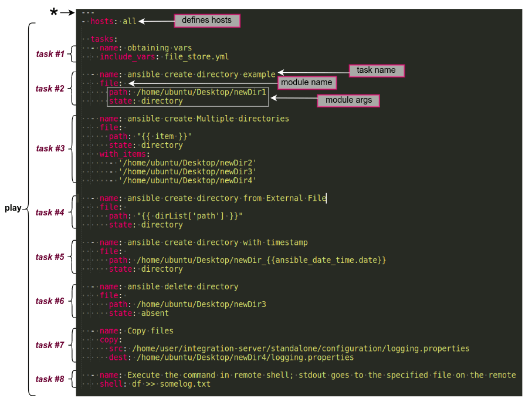Viewport: 532px width, 405px height.
Task: Click the 'module name' annotation box
Action: [306, 83]
